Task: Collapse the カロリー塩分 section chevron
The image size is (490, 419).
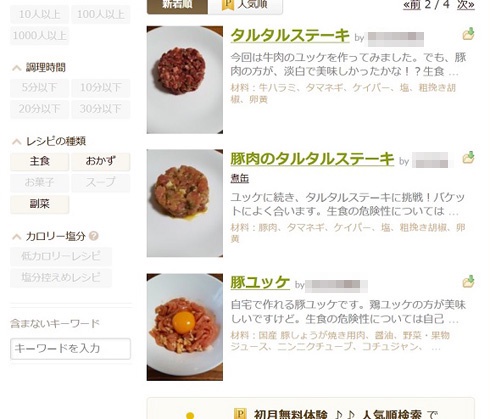Action: pyautogui.click(x=17, y=237)
